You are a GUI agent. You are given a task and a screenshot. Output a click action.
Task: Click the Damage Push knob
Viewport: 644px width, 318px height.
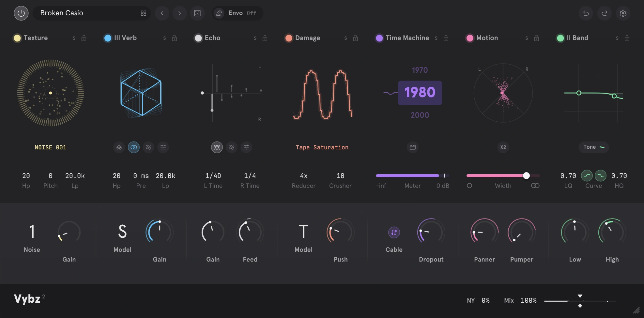pyautogui.click(x=340, y=232)
